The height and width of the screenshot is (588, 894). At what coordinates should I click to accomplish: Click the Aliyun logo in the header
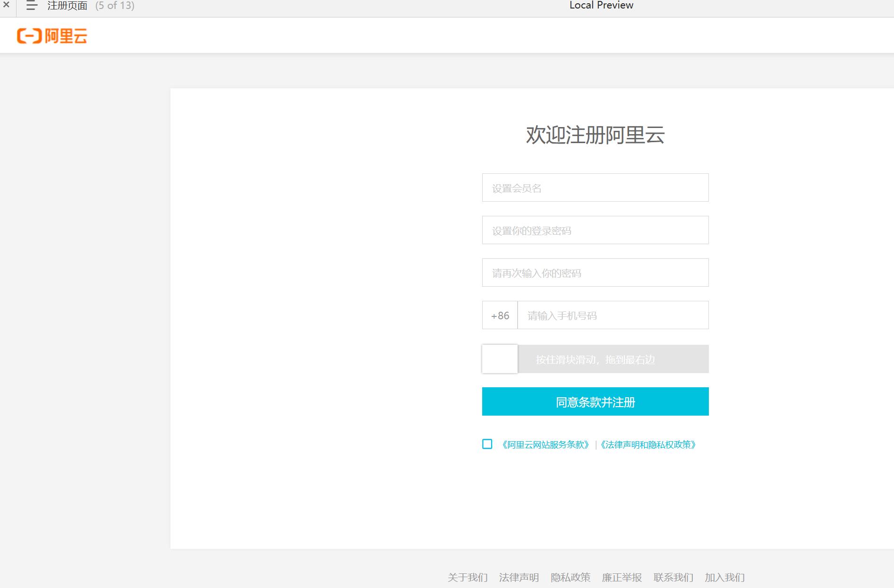tap(52, 36)
